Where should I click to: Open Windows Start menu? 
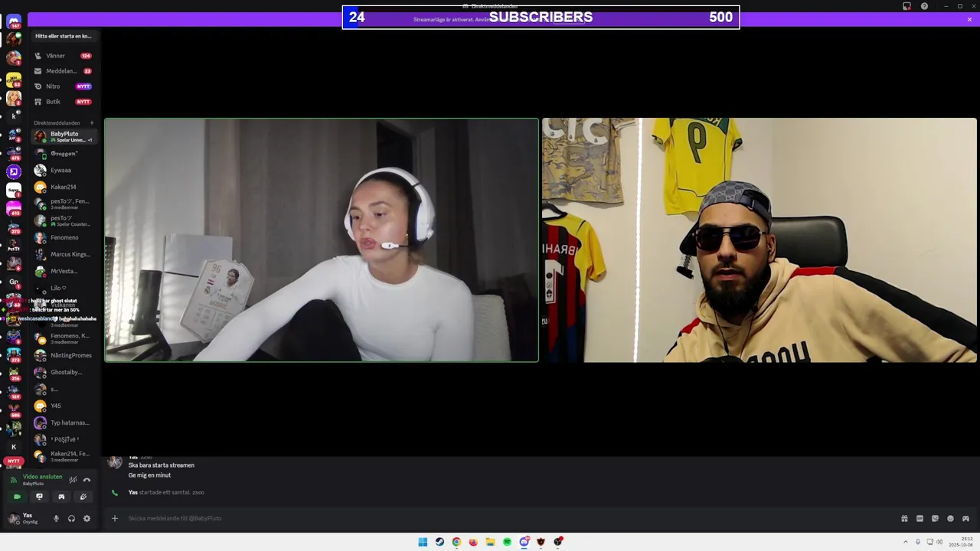pyautogui.click(x=423, y=542)
